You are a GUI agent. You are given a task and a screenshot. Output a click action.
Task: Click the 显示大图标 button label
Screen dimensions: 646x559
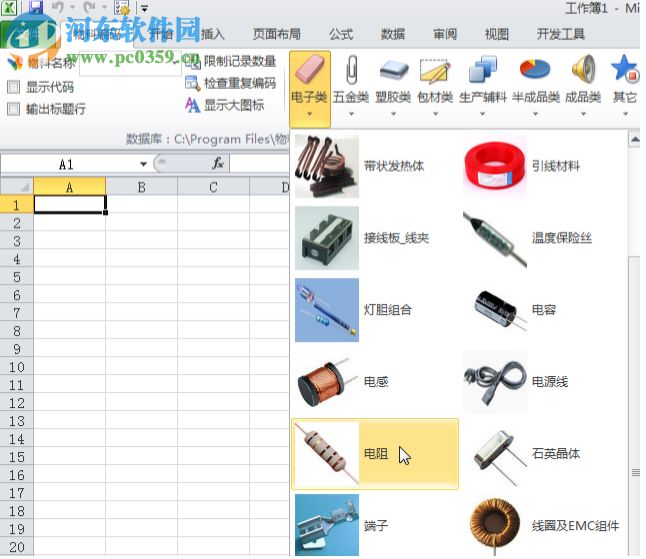point(234,105)
